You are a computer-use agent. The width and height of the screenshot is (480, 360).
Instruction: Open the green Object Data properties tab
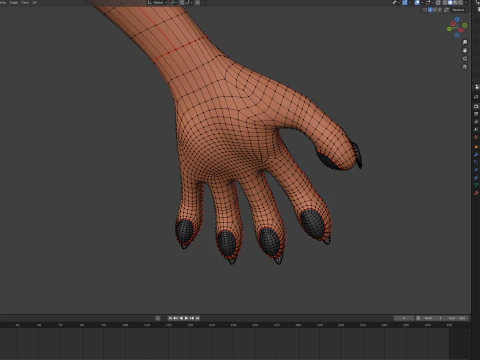tap(476, 185)
